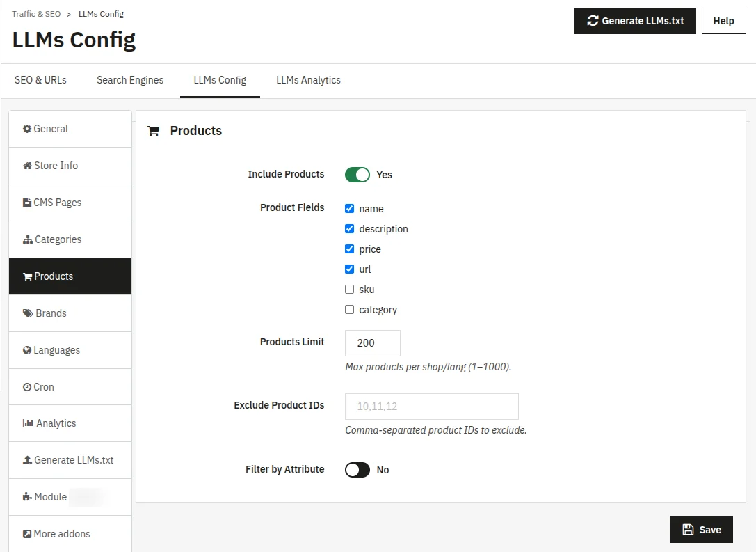Click the cart icon in Products sidebar item
Screen dimensions: 756x552
click(28, 276)
